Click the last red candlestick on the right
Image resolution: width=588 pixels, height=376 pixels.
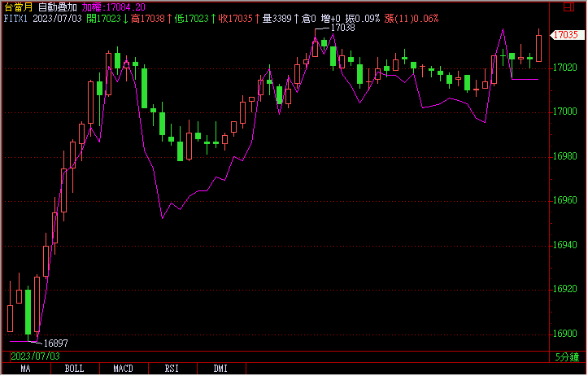click(539, 46)
